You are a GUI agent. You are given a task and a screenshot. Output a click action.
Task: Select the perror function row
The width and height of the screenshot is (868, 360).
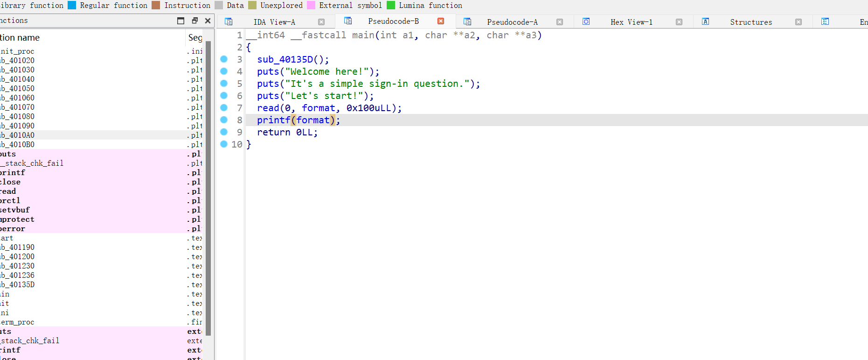(102, 228)
